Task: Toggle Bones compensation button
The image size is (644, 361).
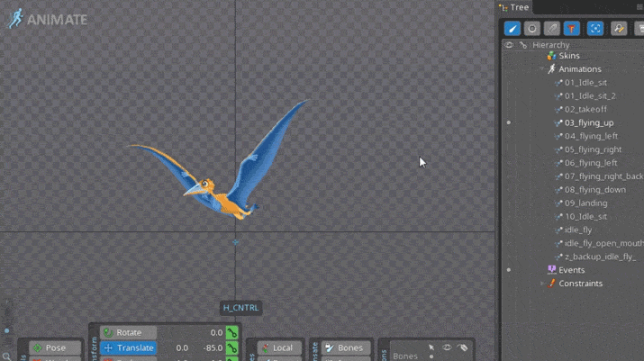Action: (x=345, y=347)
